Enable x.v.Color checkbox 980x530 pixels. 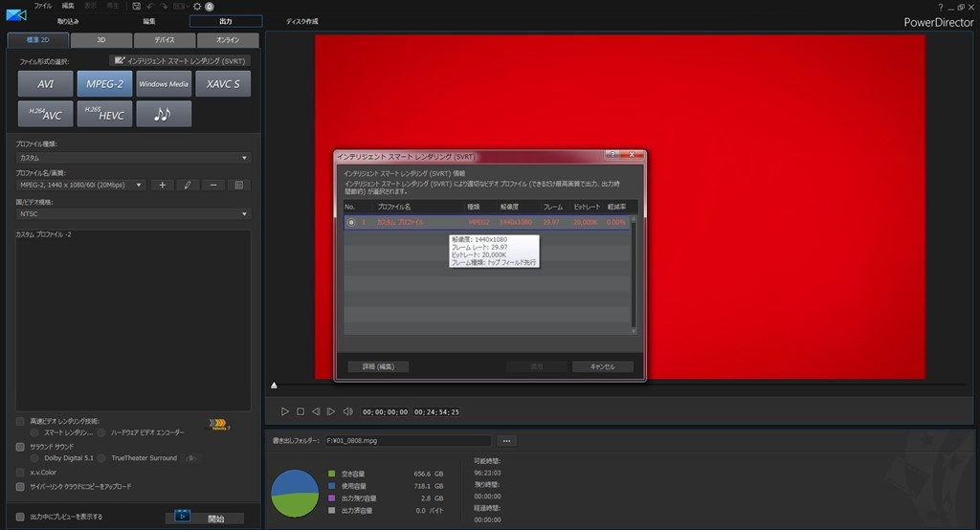click(20, 473)
